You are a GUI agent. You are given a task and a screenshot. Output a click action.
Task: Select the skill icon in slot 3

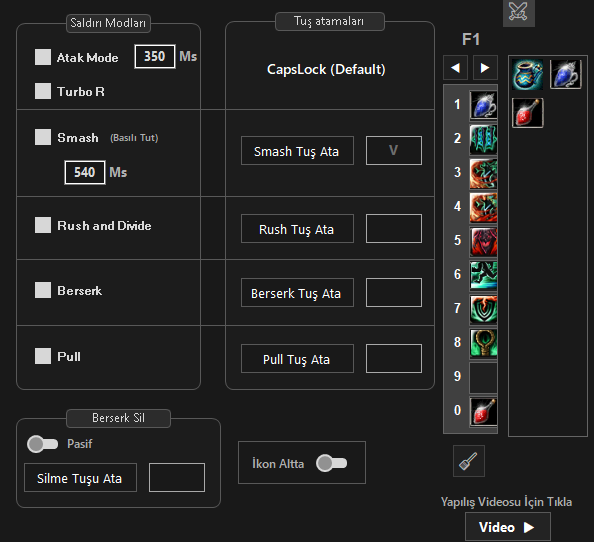[x=483, y=173]
